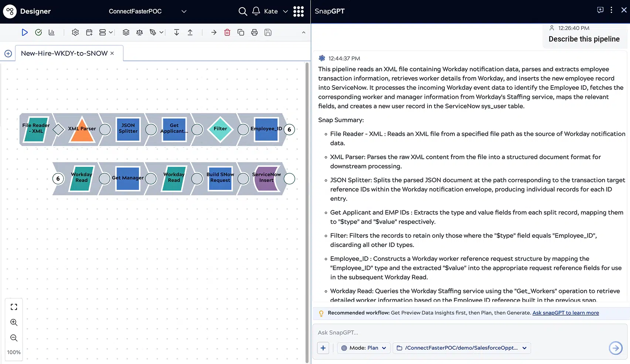Click the view layout toolbar icon
This screenshot has height=364, width=630.
coord(102,32)
